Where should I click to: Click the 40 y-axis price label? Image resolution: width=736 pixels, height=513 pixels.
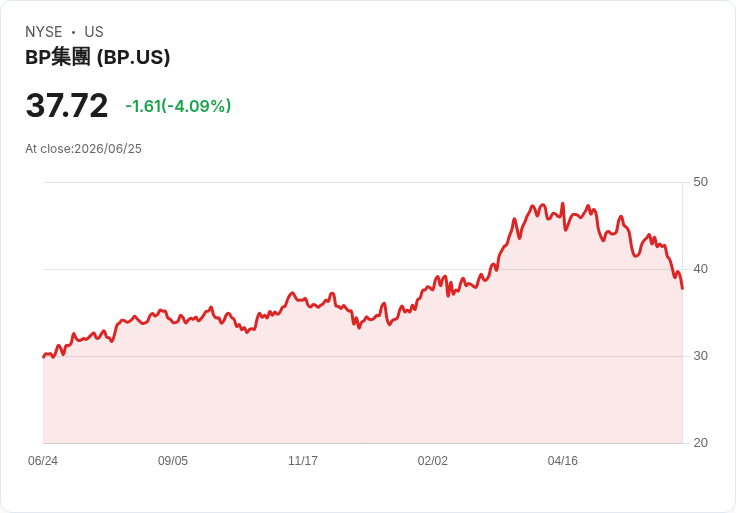pos(700,269)
